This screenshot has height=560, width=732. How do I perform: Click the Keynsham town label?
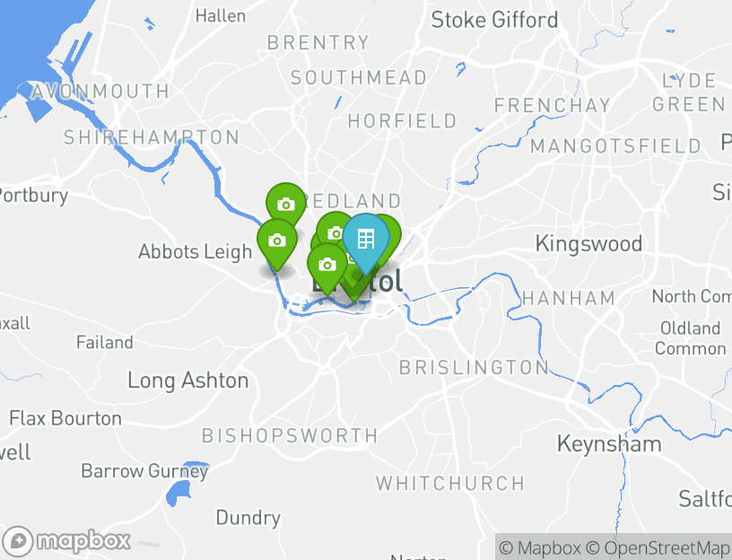(x=609, y=443)
